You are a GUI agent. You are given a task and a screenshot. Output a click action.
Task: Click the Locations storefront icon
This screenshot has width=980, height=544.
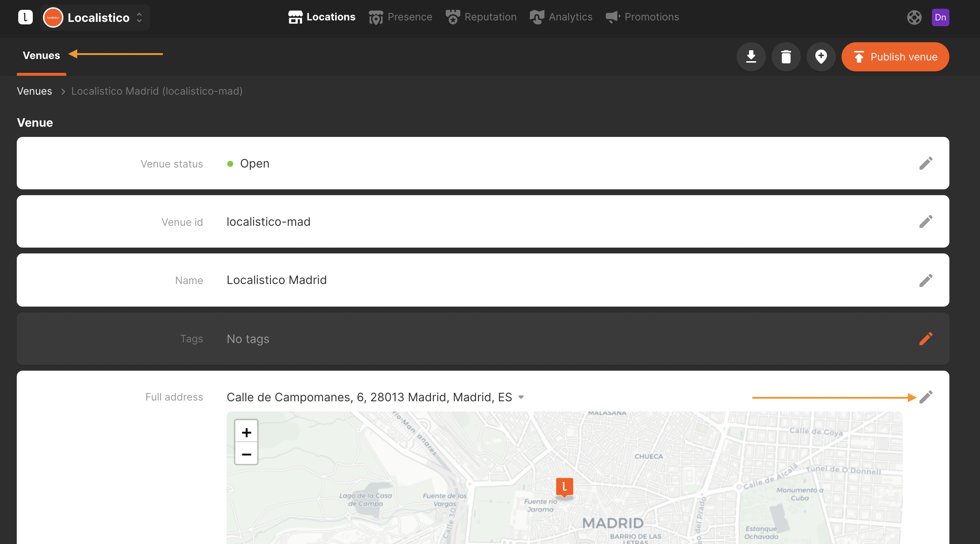[x=295, y=17]
